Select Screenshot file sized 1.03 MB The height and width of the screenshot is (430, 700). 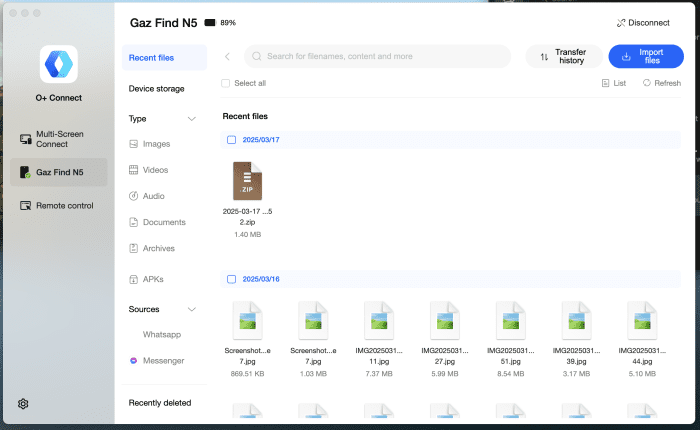pyautogui.click(x=313, y=321)
